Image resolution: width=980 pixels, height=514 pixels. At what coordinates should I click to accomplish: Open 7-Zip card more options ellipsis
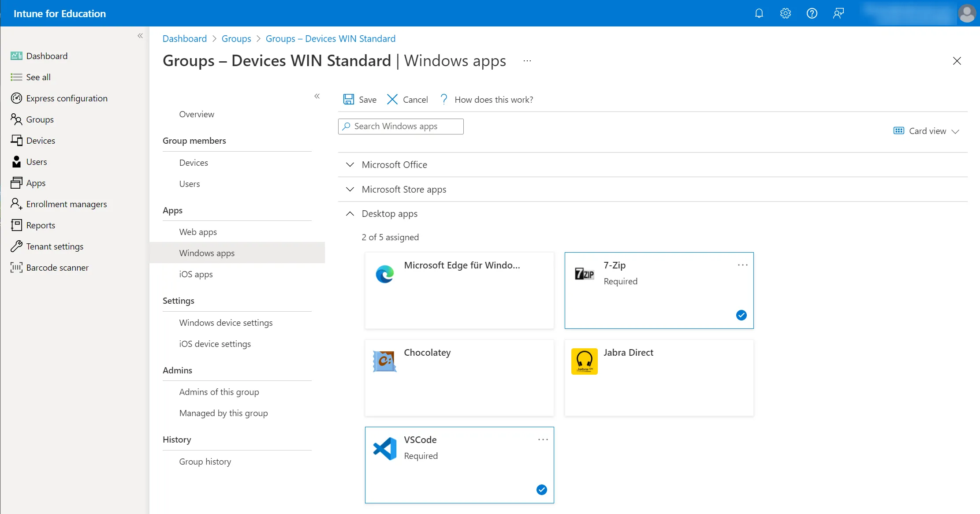(742, 265)
